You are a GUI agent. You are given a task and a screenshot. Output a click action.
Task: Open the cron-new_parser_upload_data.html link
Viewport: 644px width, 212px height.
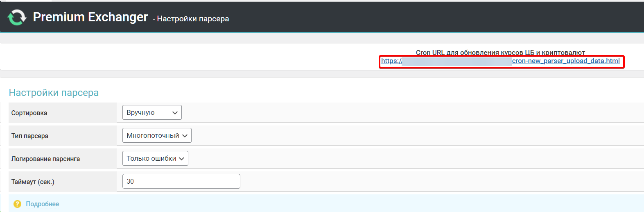coord(565,61)
